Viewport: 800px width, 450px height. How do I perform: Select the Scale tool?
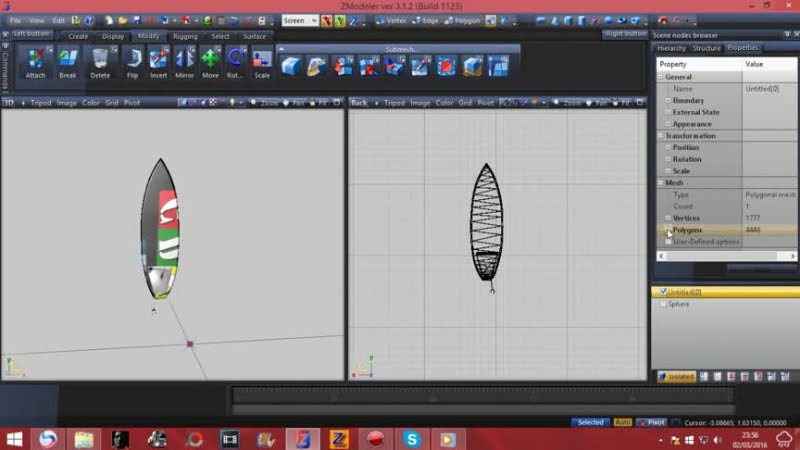(262, 63)
